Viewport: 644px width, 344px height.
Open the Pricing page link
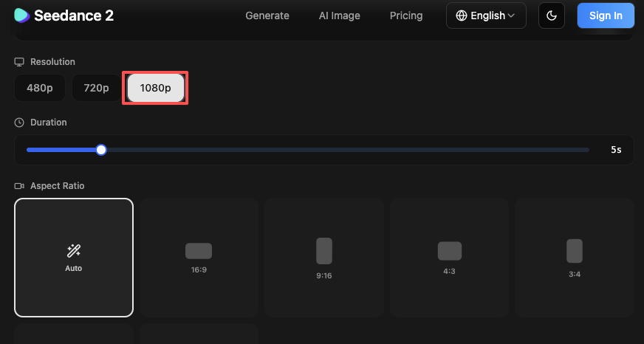[x=406, y=16]
